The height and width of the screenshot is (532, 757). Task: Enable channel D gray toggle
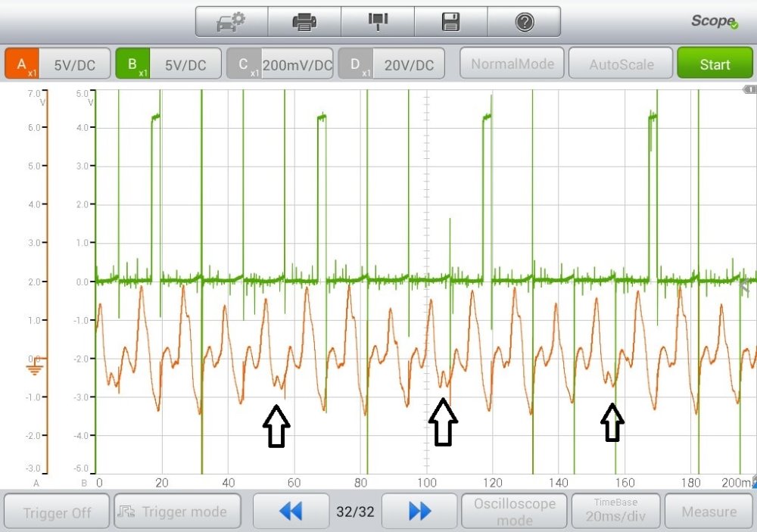tap(355, 64)
